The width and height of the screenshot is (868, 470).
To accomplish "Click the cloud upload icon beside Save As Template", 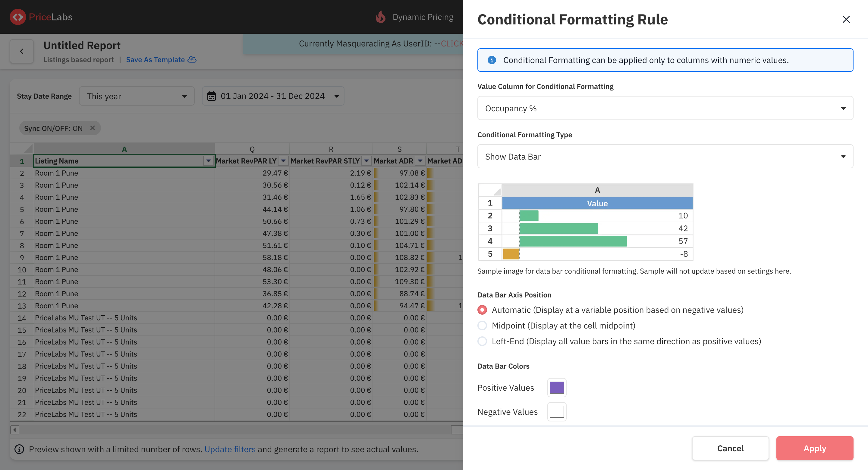I will tap(192, 60).
